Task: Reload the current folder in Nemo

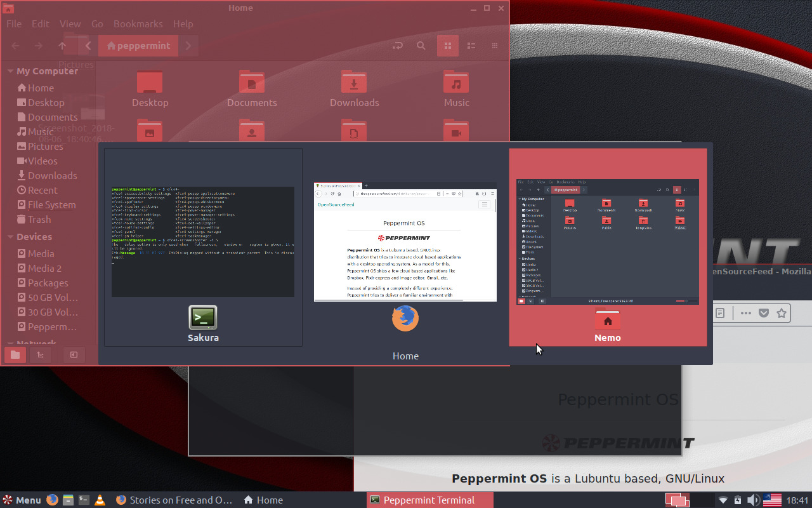Action: [x=398, y=46]
